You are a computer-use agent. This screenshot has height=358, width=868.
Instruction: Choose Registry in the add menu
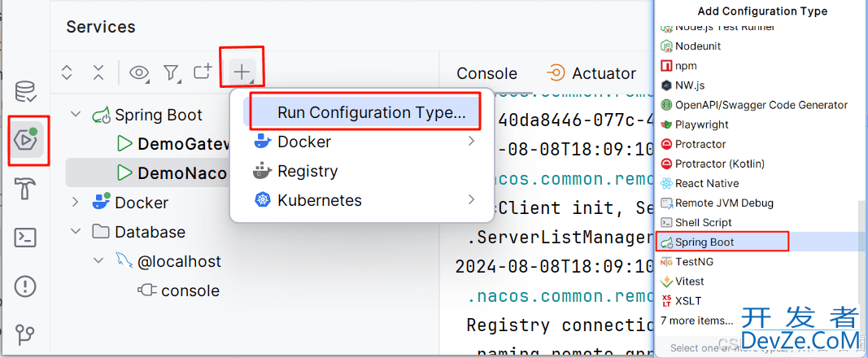[308, 171]
